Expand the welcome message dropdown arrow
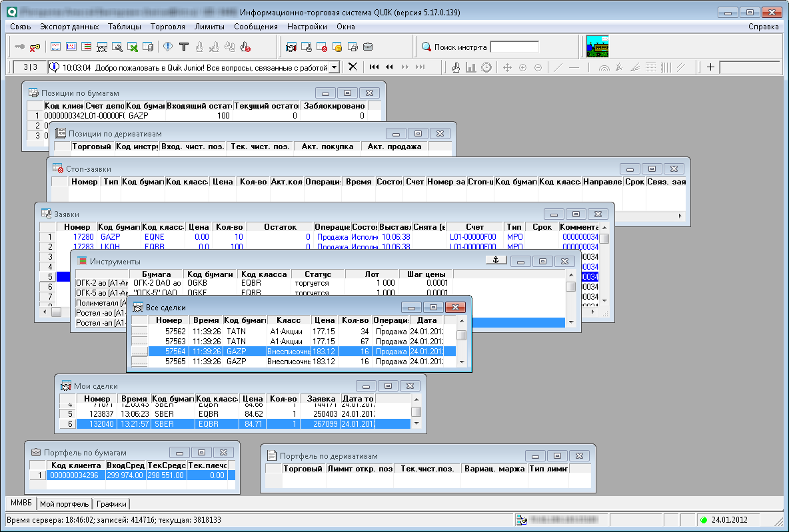 pos(334,67)
